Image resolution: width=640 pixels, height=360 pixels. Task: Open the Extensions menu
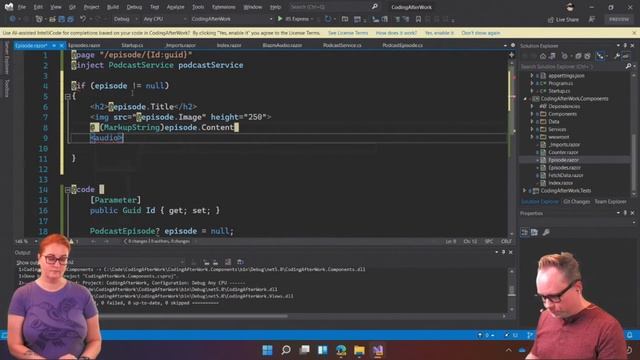tap(224, 7)
